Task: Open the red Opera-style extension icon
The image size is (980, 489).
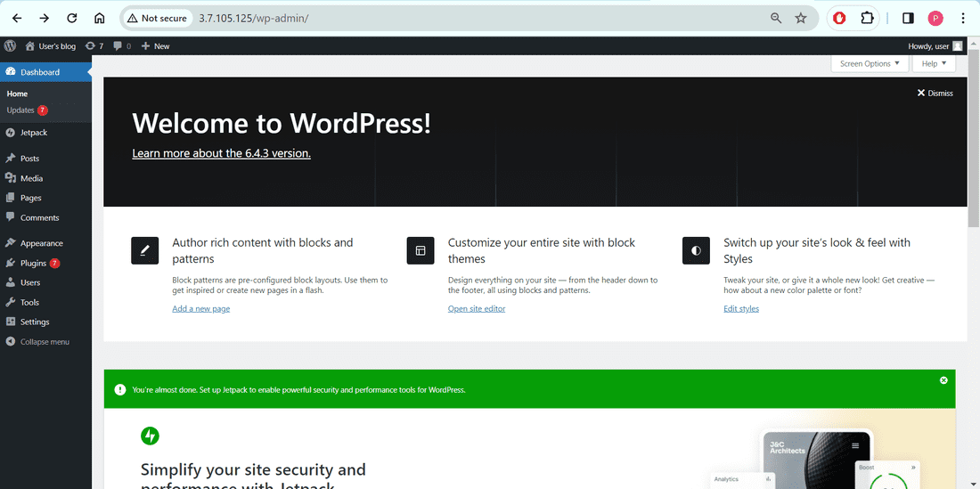Action: tap(839, 18)
